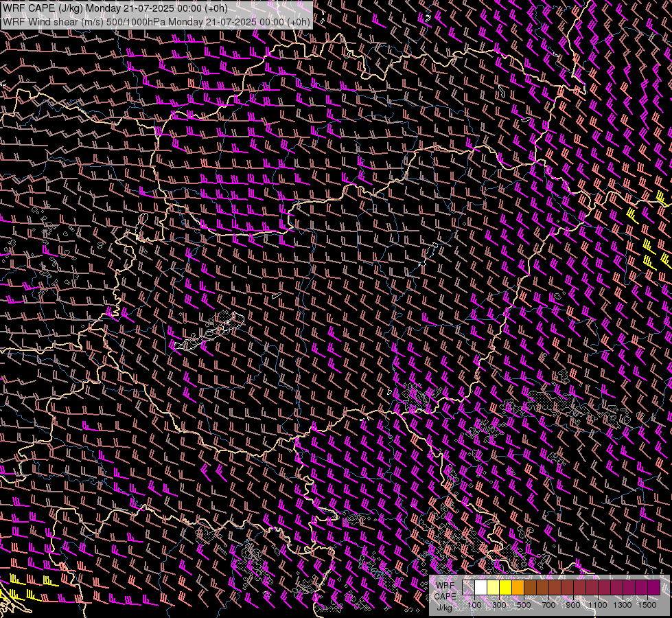Click the '100' legend tick label
This screenshot has height=618, width=672.
coord(474,605)
